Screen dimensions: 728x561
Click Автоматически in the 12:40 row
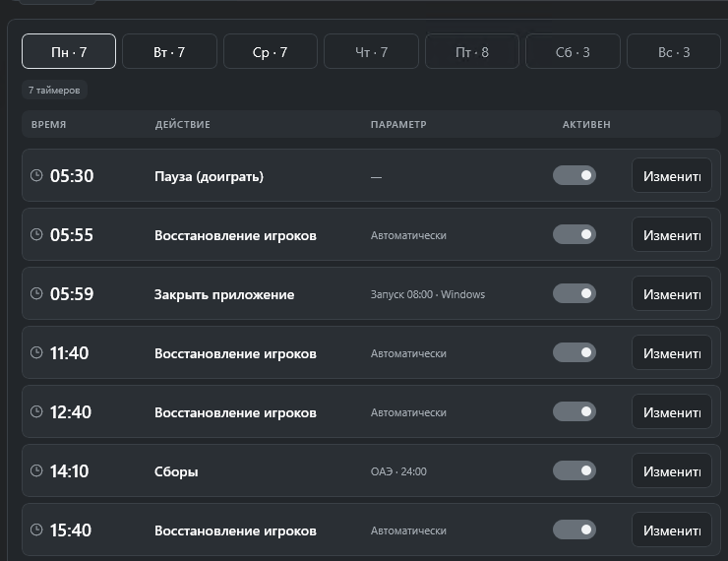click(408, 412)
